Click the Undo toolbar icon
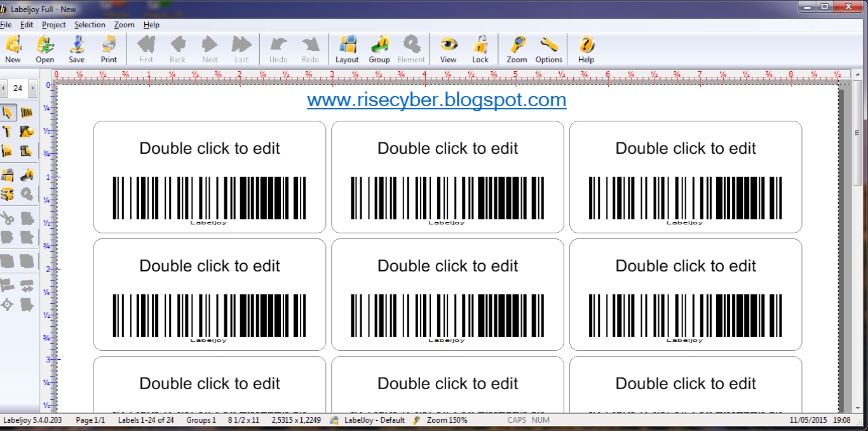Screen dimensions: 868x431 [x=278, y=50]
